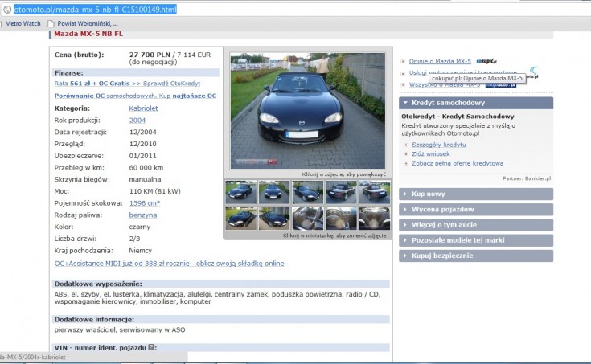Click the benzyna fuel type link
Viewport: 591px width, 364px height.
pyautogui.click(x=143, y=215)
